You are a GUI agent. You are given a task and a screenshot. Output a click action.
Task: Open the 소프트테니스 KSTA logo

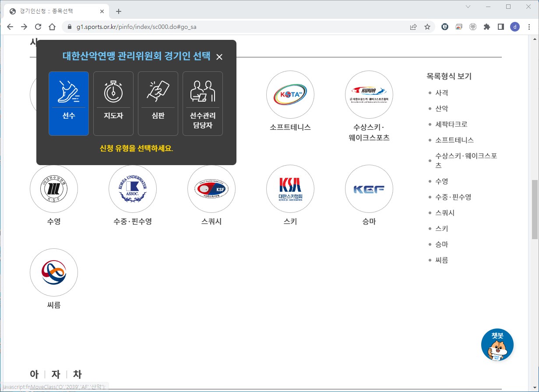click(x=290, y=95)
